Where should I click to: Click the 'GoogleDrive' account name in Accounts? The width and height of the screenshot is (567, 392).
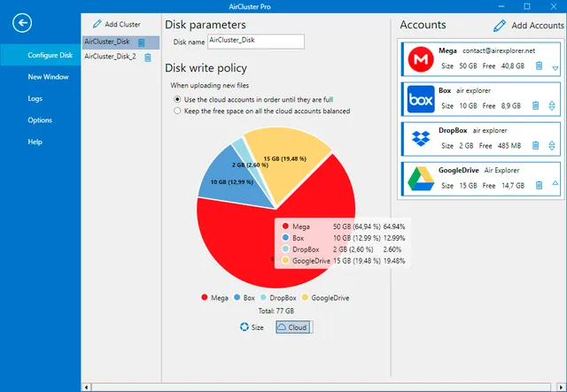tap(459, 170)
